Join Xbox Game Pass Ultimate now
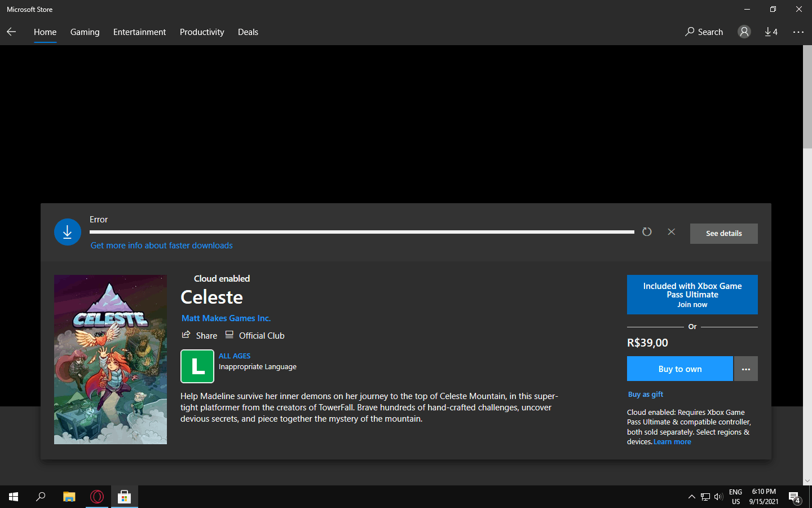 692,295
